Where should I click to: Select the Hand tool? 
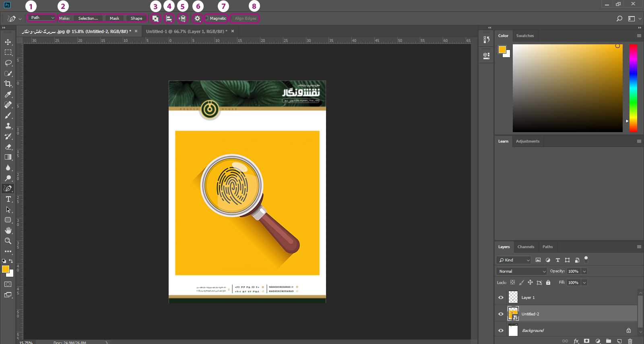[x=8, y=230]
